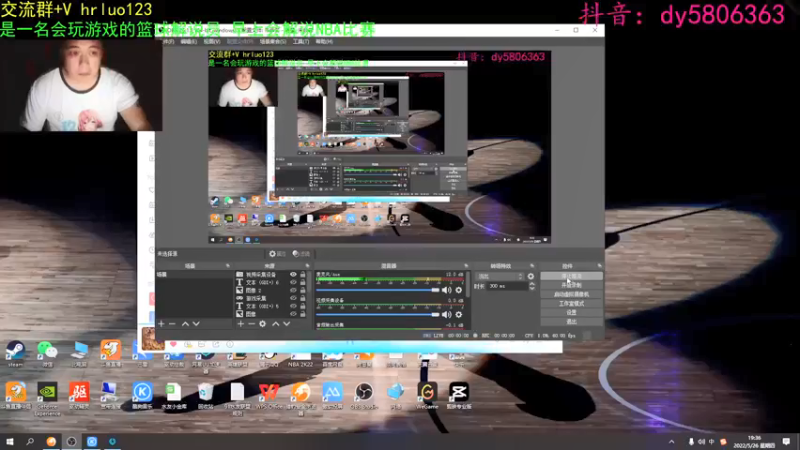Click the Settings button in OBS controls
This screenshot has height=450, width=800.
click(x=571, y=312)
